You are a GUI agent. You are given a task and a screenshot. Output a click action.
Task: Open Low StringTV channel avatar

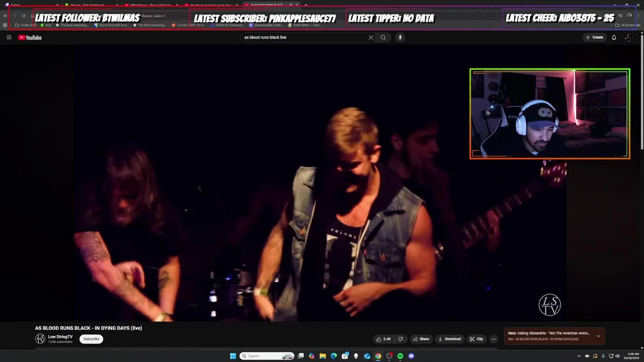(40, 339)
